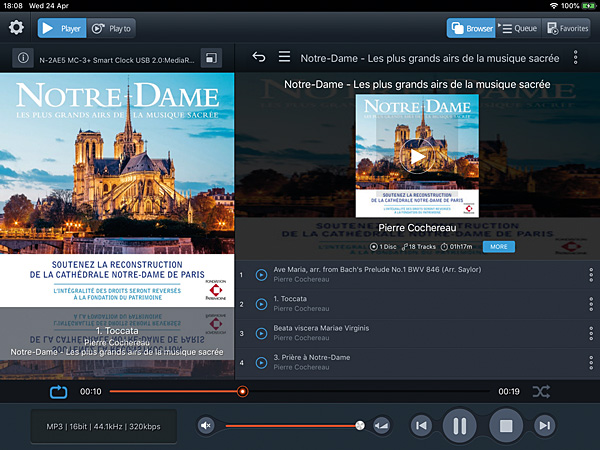Screen dimensions: 600x450
Task: Click the now playing title 1. Toccata
Action: tap(117, 331)
